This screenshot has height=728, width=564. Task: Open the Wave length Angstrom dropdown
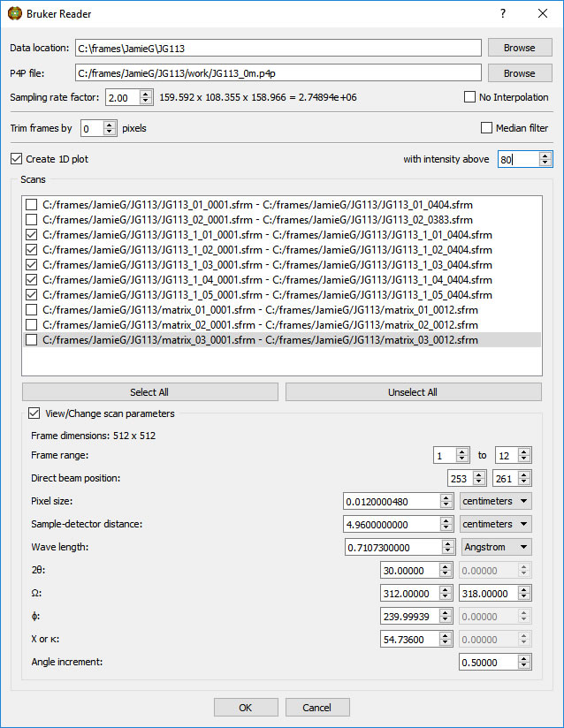[x=497, y=547]
